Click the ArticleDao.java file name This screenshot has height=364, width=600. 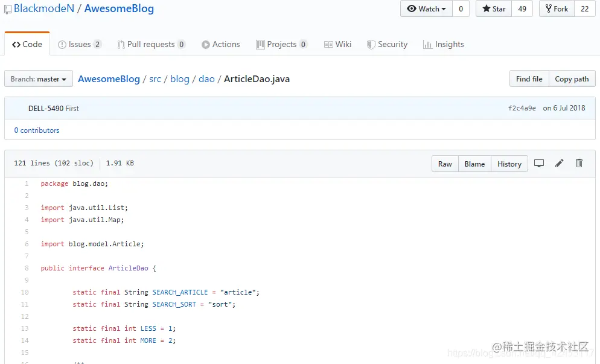coord(257,79)
